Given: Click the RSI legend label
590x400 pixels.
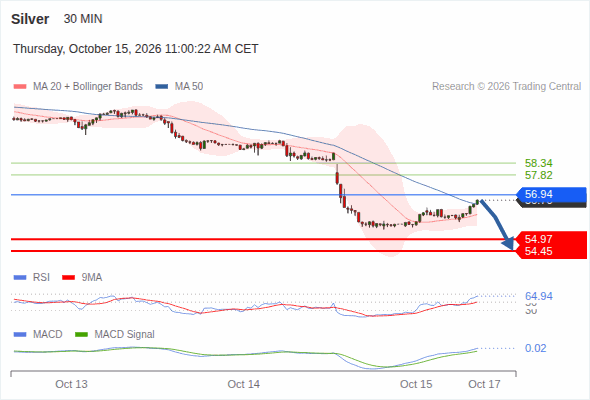Looking at the screenshot, I should click(x=41, y=278).
